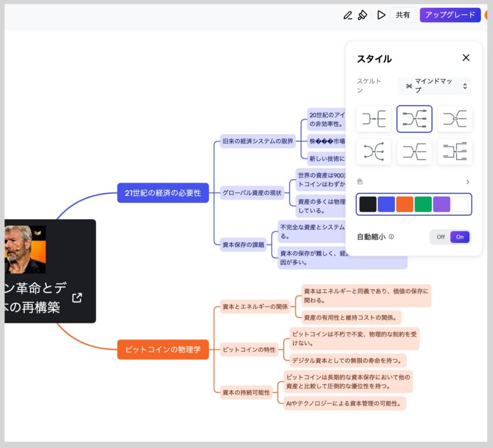Turn 自動縮小 Off
Screen dimensions: 493x448
pos(441,237)
